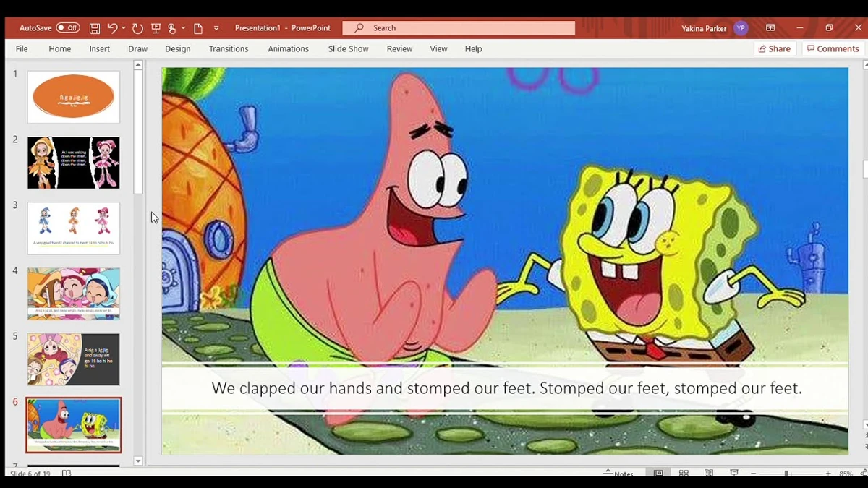The width and height of the screenshot is (868, 488).
Task: Open the Ribbon Display Options icon
Action: pyautogui.click(x=770, y=28)
